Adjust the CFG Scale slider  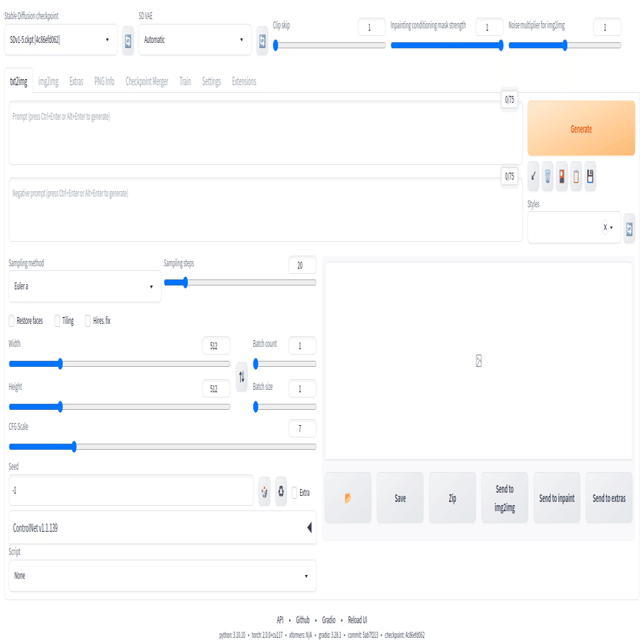pos(162,447)
